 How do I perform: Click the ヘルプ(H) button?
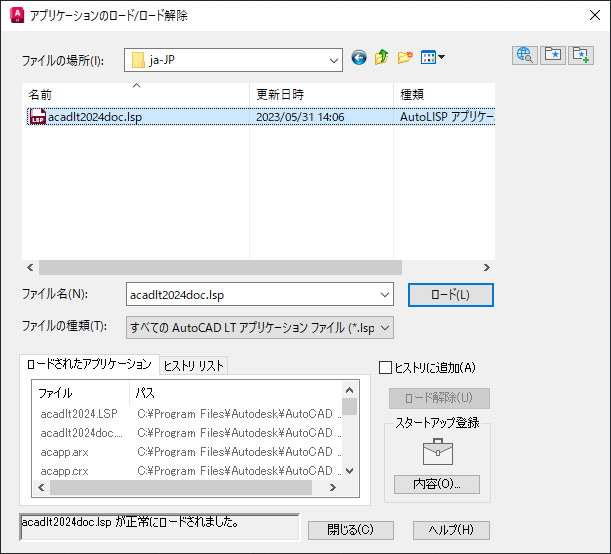tap(451, 530)
